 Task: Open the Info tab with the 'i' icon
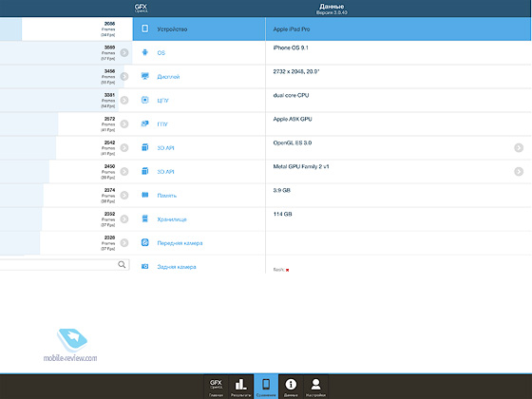point(291,387)
